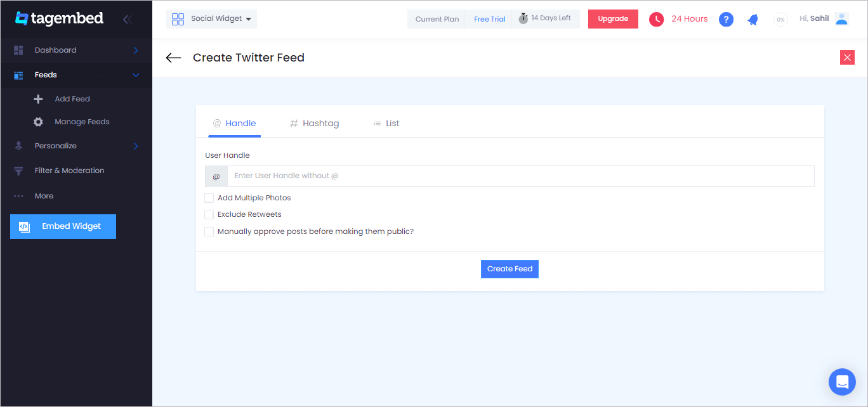Image resolution: width=868 pixels, height=407 pixels.
Task: Check the Exclude Retweets option
Action: (x=209, y=214)
